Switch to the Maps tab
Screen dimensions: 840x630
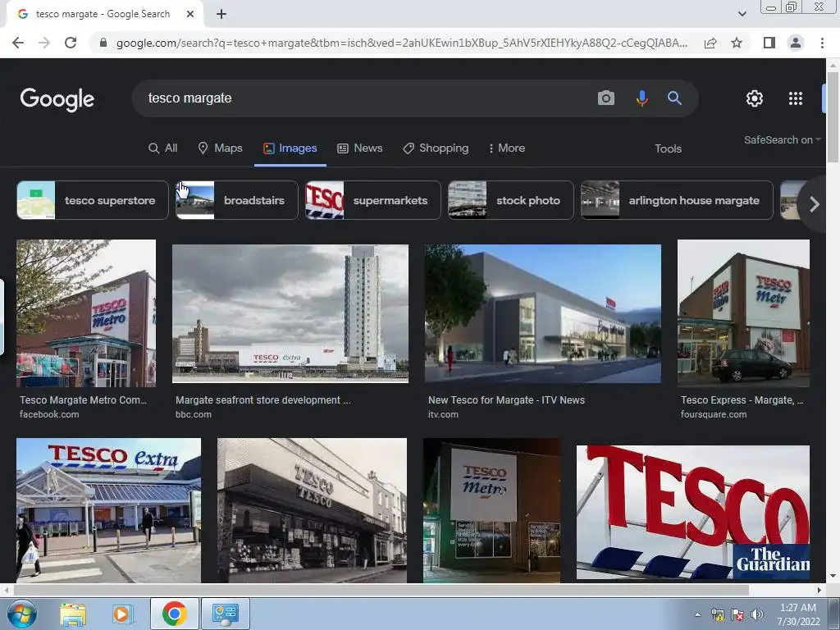[x=220, y=148]
